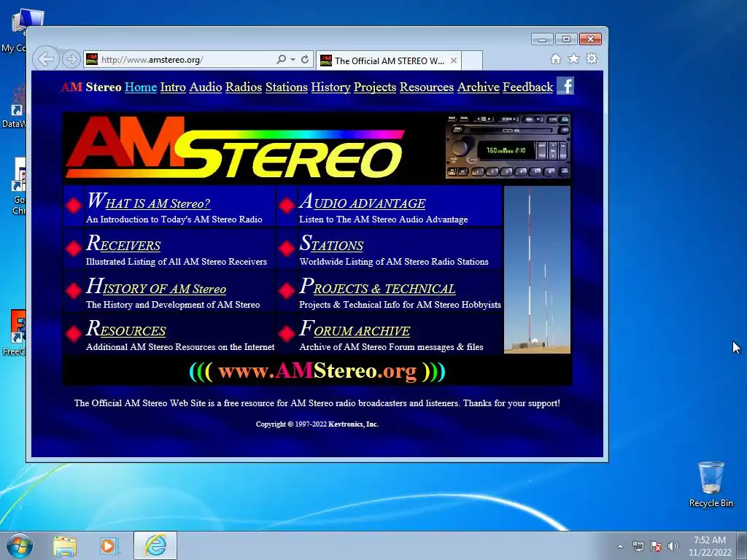Click red diamond beside Forum Archive
The width and height of the screenshot is (747, 560).
(286, 333)
